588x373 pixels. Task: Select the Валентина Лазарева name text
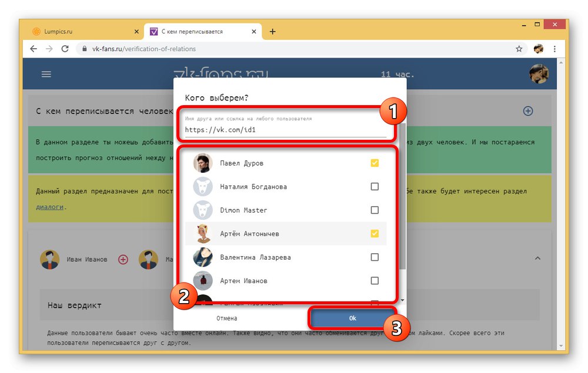(x=255, y=257)
